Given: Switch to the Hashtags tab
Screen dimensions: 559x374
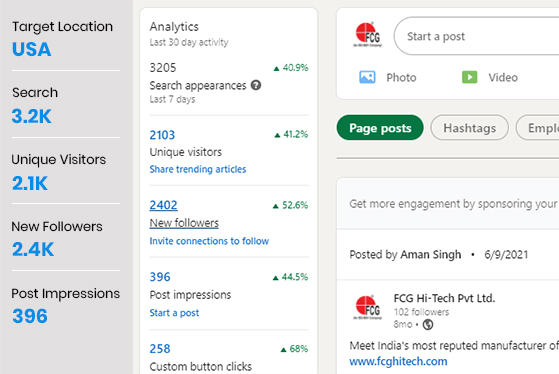Looking at the screenshot, I should [x=470, y=128].
